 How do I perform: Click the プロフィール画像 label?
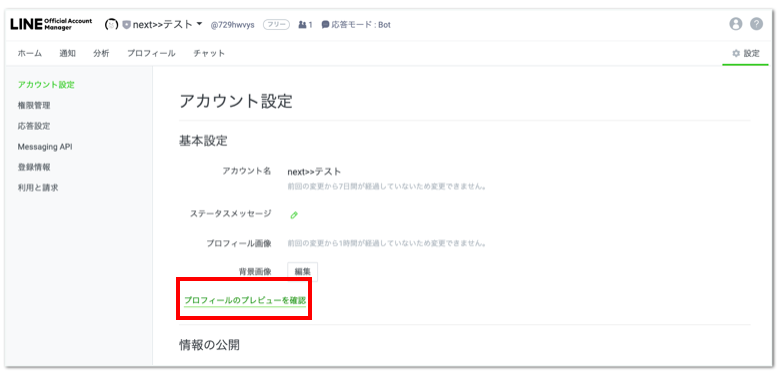point(239,244)
